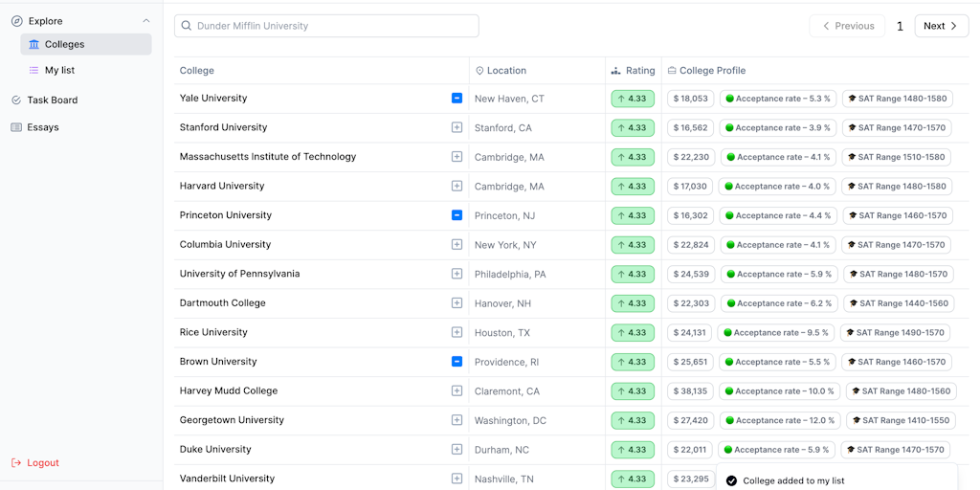Add Columbia University to my list
The width and height of the screenshot is (980, 490).
tap(457, 244)
